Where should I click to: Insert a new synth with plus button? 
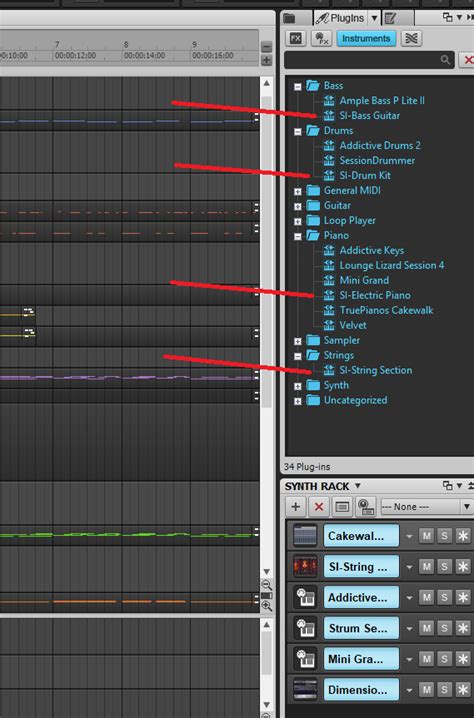coord(296,506)
